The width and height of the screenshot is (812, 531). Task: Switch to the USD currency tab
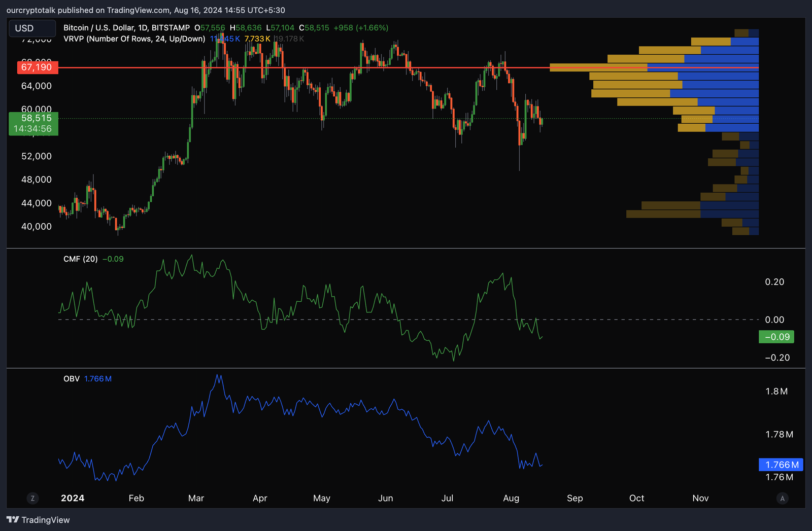click(31, 28)
